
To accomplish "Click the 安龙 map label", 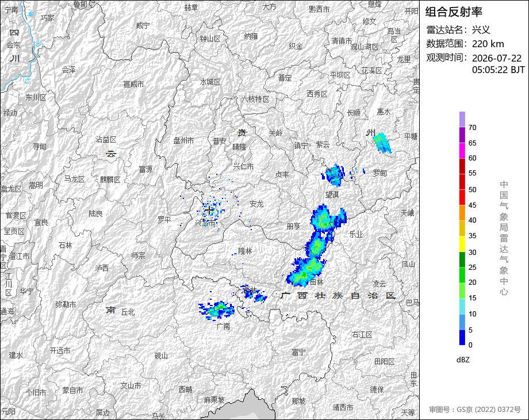I will pos(257,204).
